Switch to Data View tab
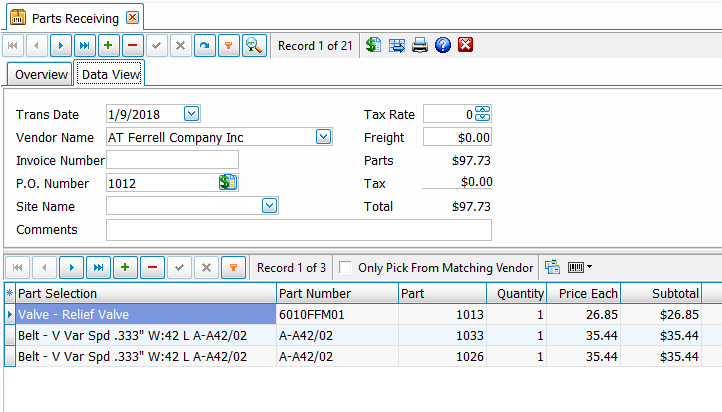Viewport: 722px width, 412px height. pyautogui.click(x=111, y=74)
